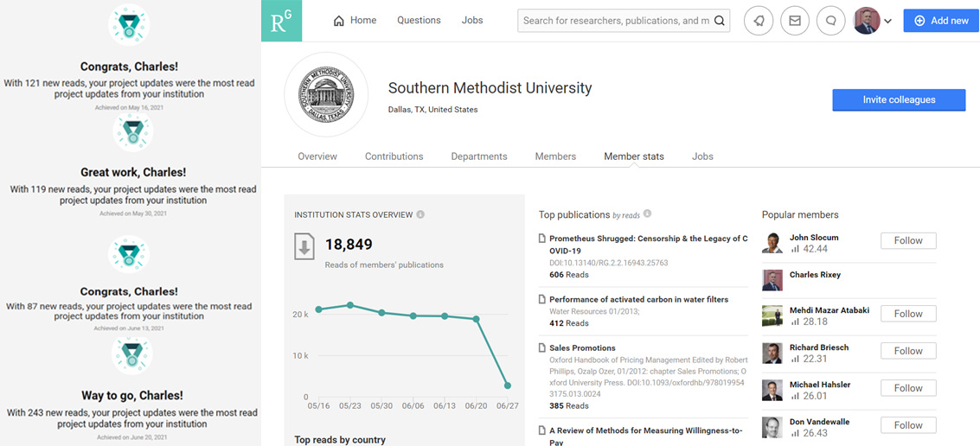Follow Mehdi Mazar Atabaki
Viewport: 980px width, 446px height.
tap(908, 314)
